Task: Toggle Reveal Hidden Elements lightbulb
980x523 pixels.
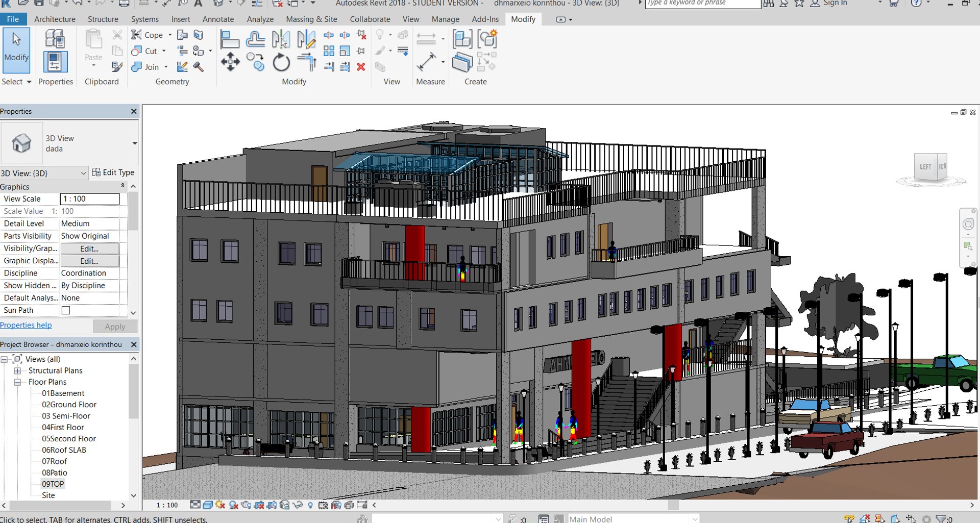Action: (x=310, y=505)
